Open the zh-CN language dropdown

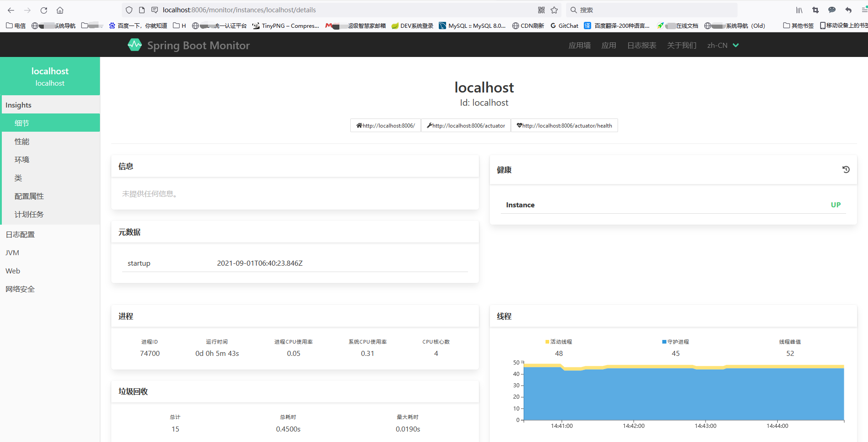coord(722,45)
